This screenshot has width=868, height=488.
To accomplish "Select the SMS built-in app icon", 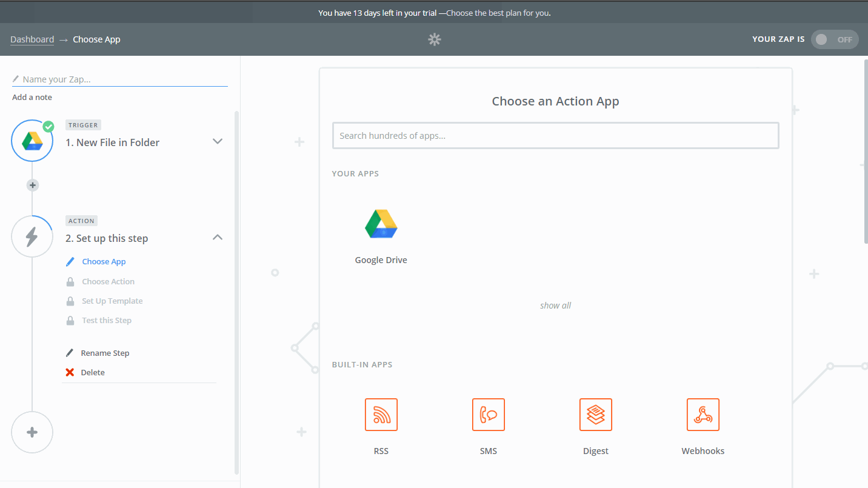I will (489, 415).
